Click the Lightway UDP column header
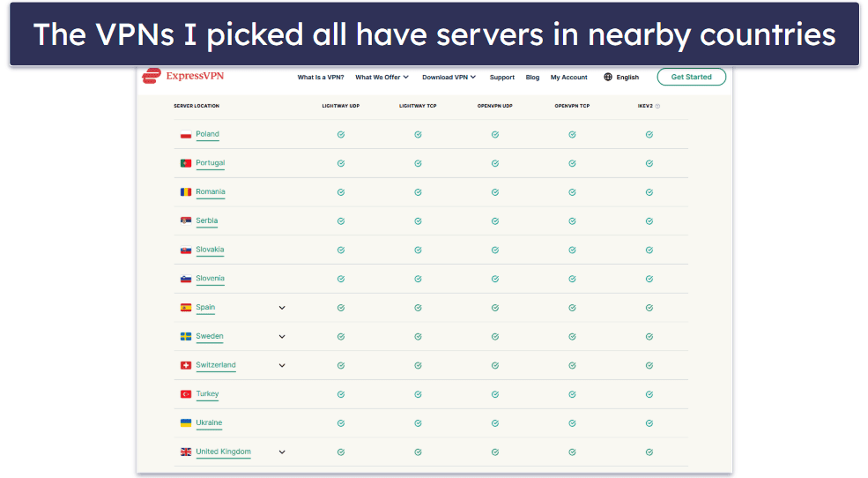This screenshot has height=478, width=868. pyautogui.click(x=341, y=106)
